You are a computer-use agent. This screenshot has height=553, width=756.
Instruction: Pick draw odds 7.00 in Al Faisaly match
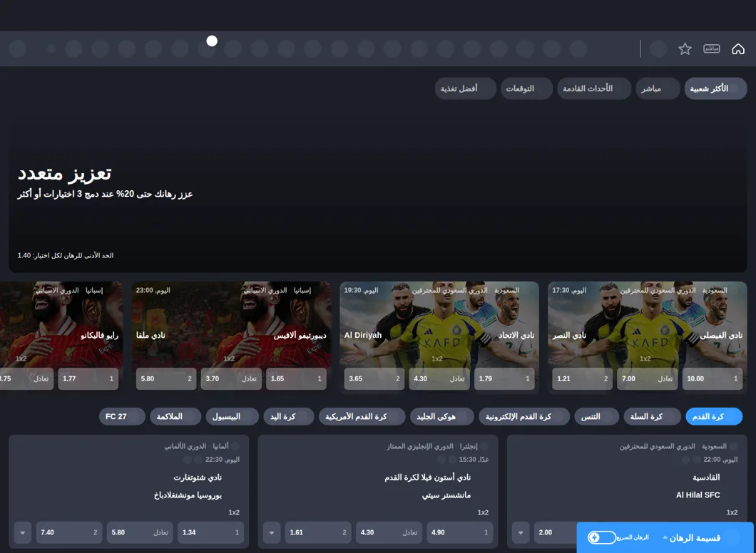tap(647, 379)
